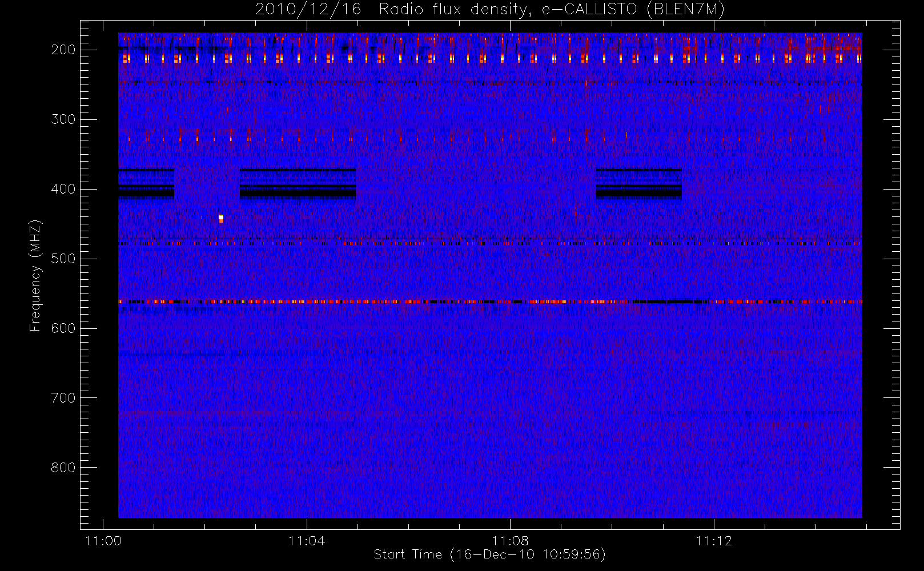The image size is (924, 571).
Task: Click the 300 frequency tick label
Action: pos(63,119)
